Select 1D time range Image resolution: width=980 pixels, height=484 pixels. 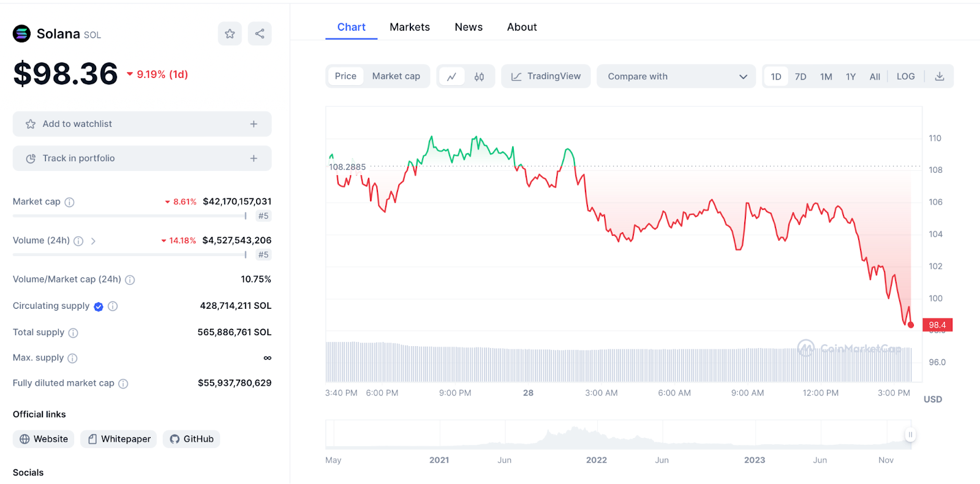click(x=776, y=77)
